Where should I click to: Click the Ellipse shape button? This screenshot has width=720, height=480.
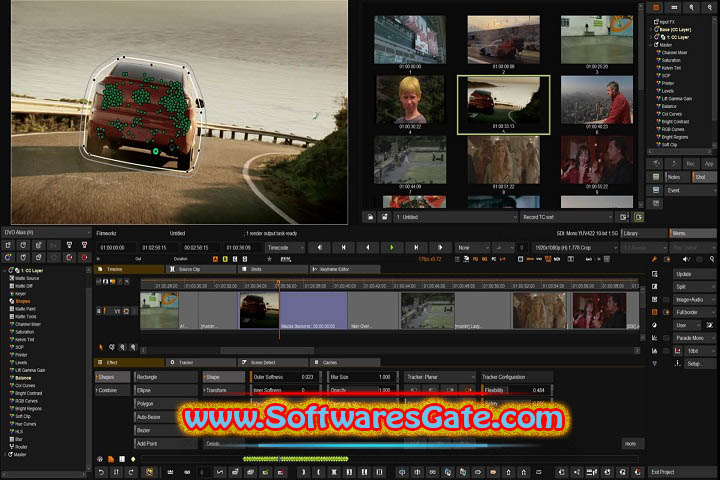tap(166, 390)
